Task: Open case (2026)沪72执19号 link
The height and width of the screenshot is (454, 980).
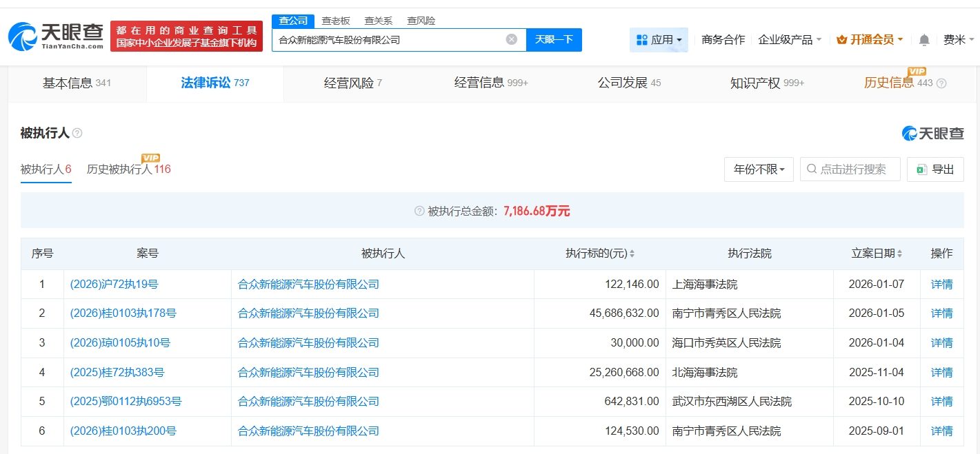Action: tap(114, 284)
